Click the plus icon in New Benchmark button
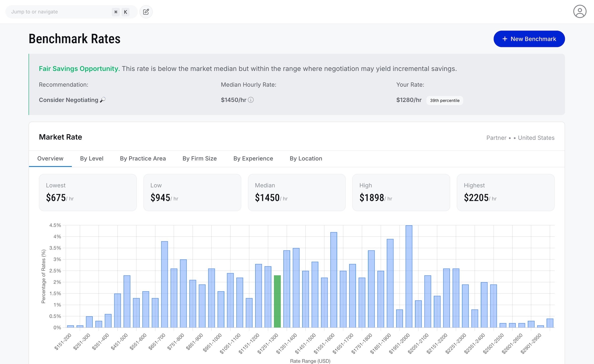The width and height of the screenshot is (594, 364). [x=505, y=39]
